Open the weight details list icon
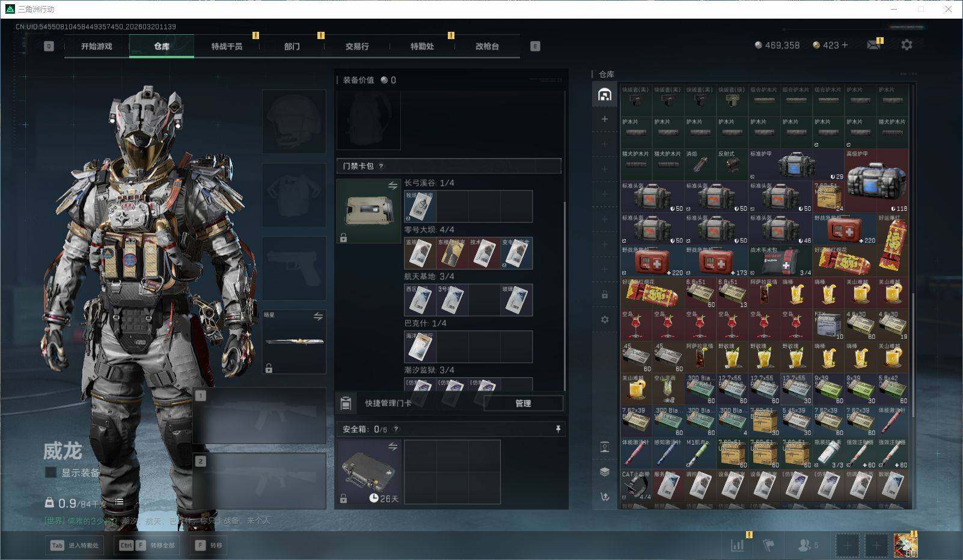This screenshot has width=963, height=560. tap(119, 502)
